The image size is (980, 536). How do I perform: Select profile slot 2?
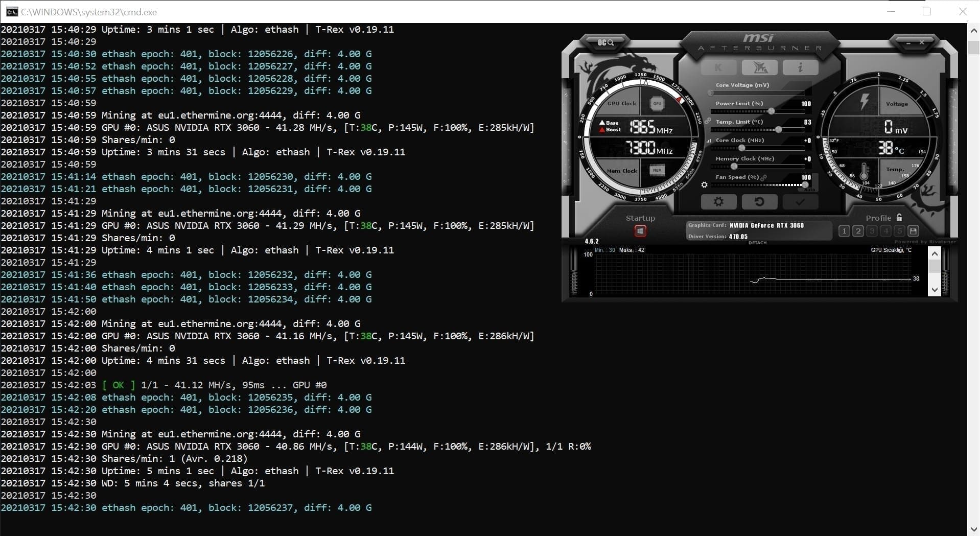point(858,231)
